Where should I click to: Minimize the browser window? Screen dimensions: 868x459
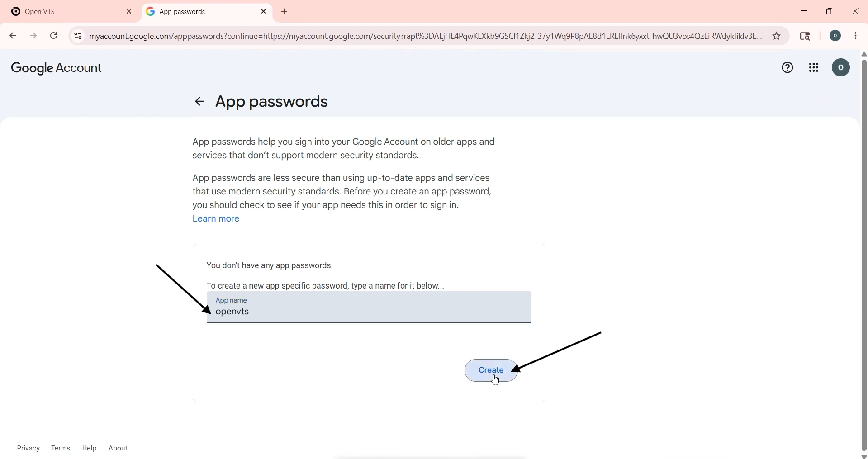tap(804, 11)
